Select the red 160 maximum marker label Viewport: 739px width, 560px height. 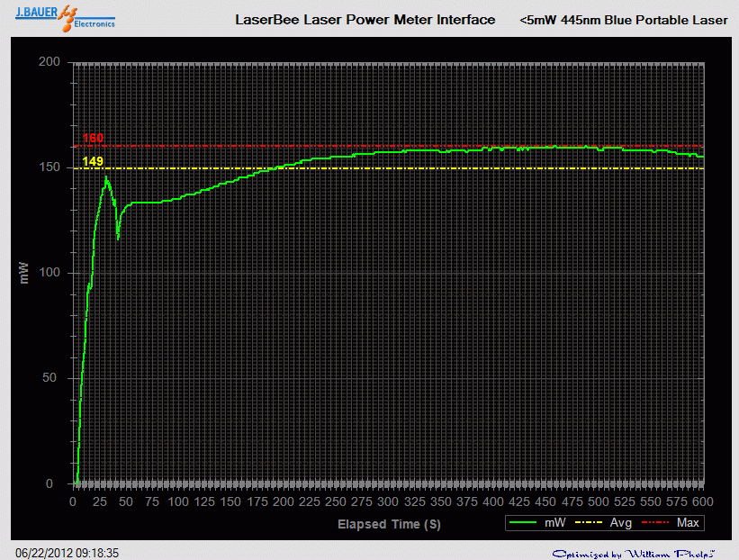92,137
